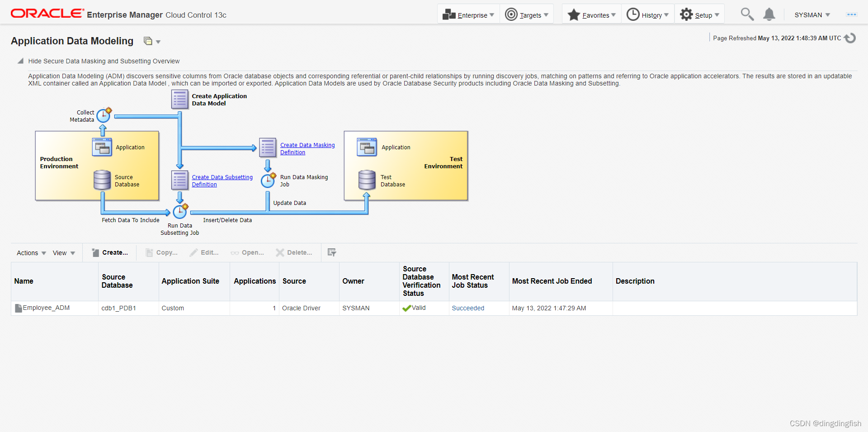Image resolution: width=868 pixels, height=432 pixels.
Task: Sort by the Description column header
Action: pyautogui.click(x=735, y=281)
